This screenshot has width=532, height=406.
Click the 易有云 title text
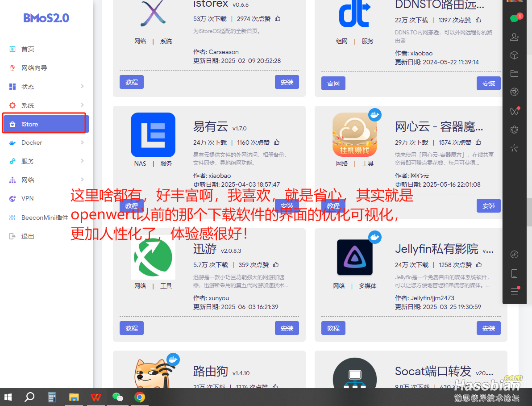[x=210, y=126]
